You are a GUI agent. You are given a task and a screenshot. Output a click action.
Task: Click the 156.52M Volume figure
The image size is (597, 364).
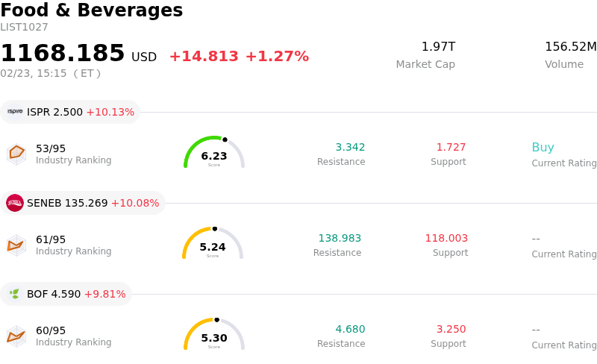(570, 47)
